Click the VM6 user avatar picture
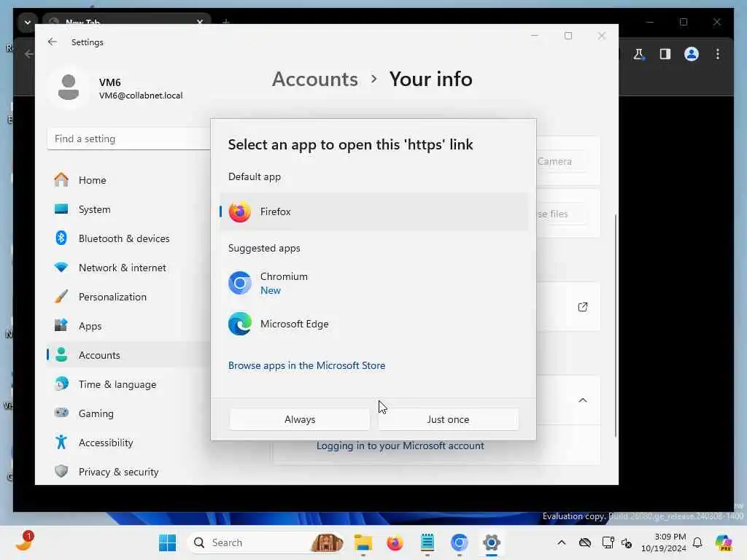 (x=69, y=87)
